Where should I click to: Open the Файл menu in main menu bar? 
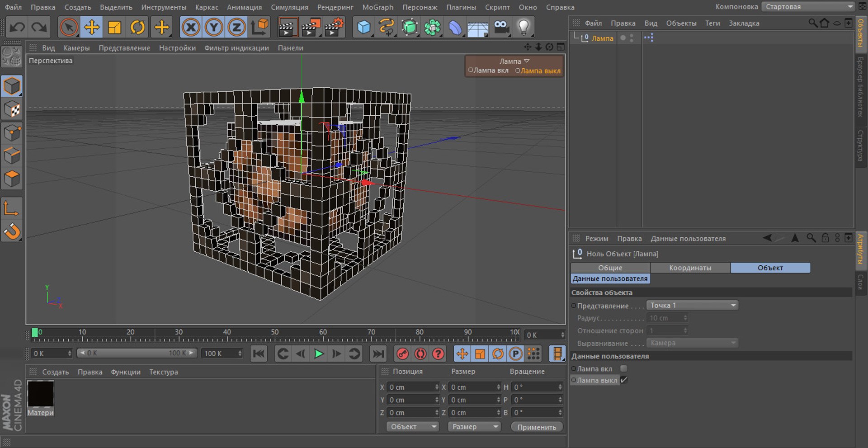tap(14, 7)
